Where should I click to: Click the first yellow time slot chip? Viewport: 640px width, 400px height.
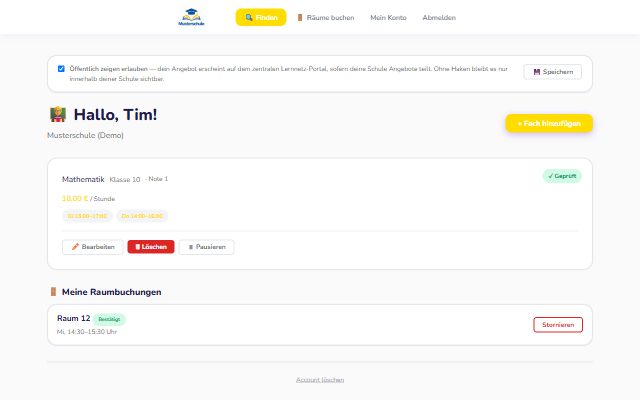tap(87, 216)
